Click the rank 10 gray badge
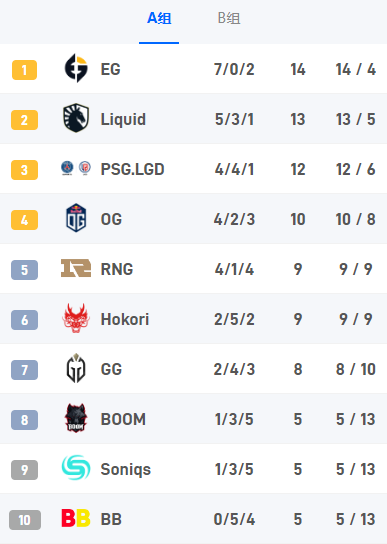The height and width of the screenshot is (544, 387). tap(25, 520)
